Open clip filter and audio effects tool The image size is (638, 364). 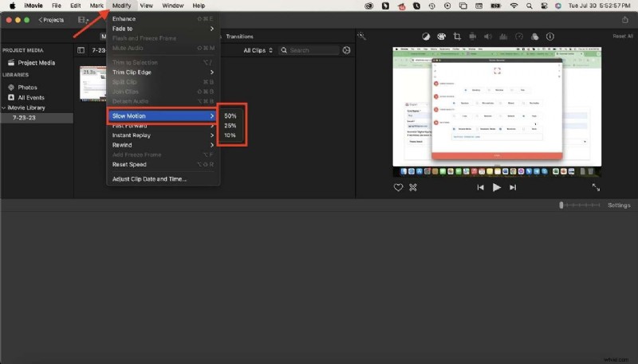[534, 37]
